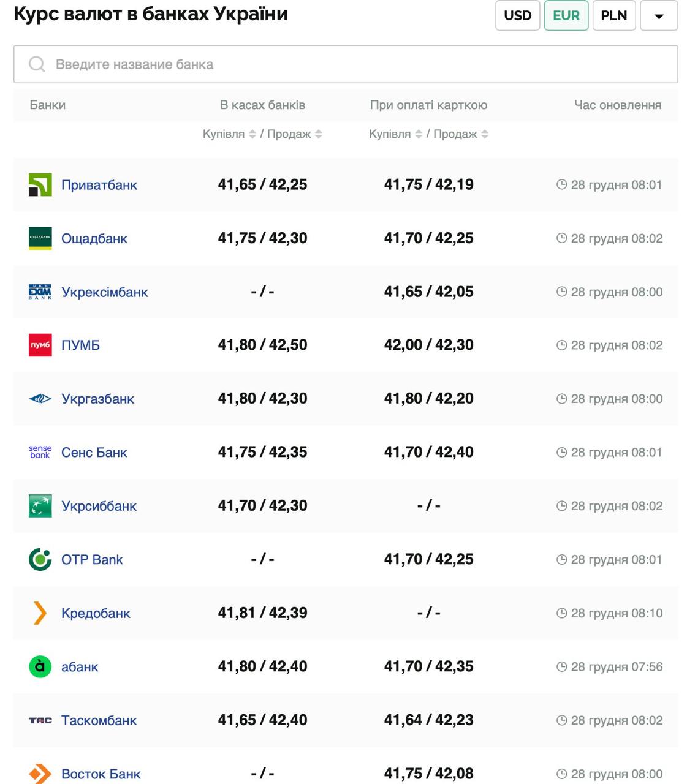
Task: Open the Таскомбанк link
Action: coord(99,720)
